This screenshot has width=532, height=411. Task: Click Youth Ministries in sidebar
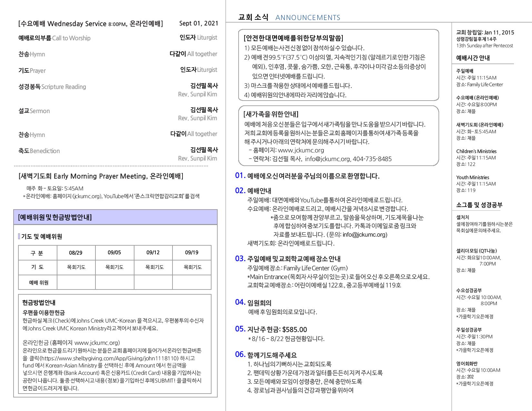[473, 177]
